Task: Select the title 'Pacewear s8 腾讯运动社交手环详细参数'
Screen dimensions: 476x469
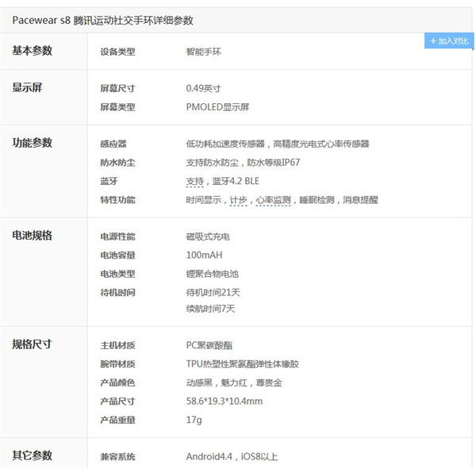Action: point(102,21)
